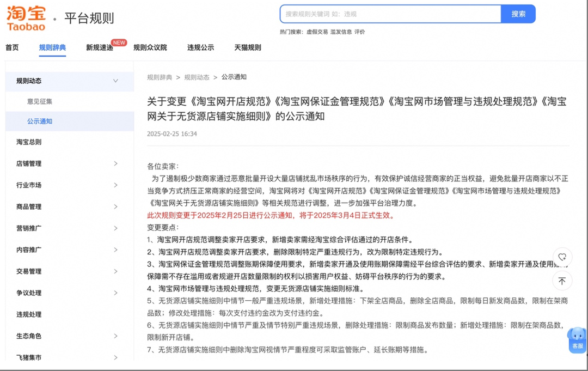
Task: Click the favorite heart icon
Action: (x=562, y=257)
